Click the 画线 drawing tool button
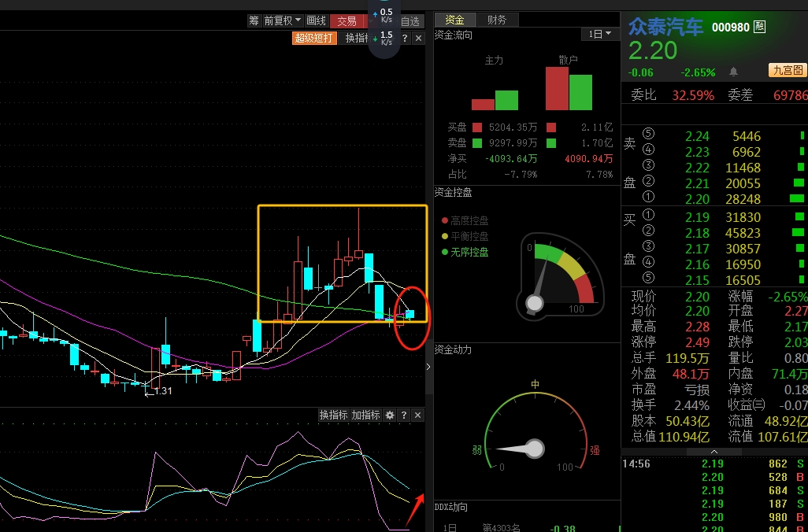This screenshot has height=532, width=808. [x=317, y=20]
